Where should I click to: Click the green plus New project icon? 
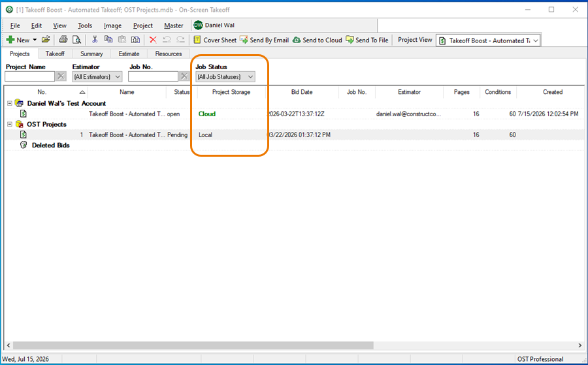(x=10, y=40)
